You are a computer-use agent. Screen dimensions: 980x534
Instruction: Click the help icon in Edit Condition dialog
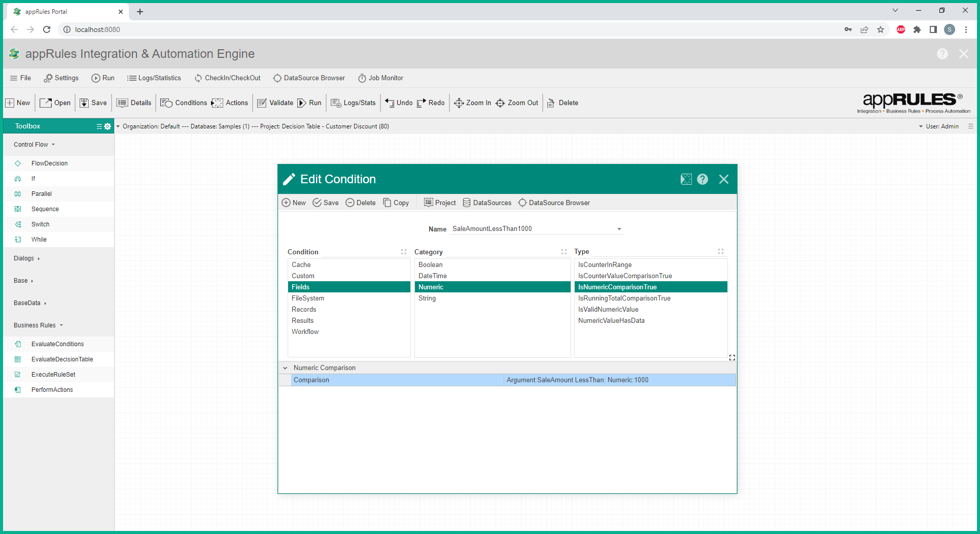coord(702,179)
